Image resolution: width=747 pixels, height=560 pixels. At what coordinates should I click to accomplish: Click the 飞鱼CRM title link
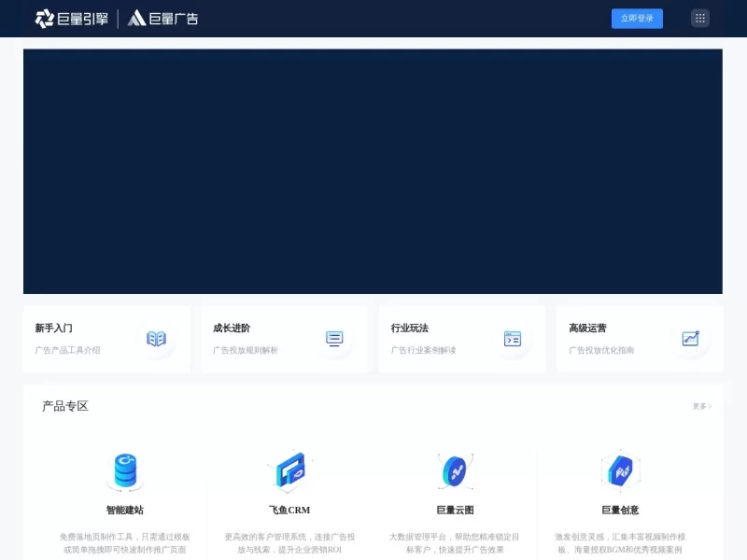[x=291, y=511]
